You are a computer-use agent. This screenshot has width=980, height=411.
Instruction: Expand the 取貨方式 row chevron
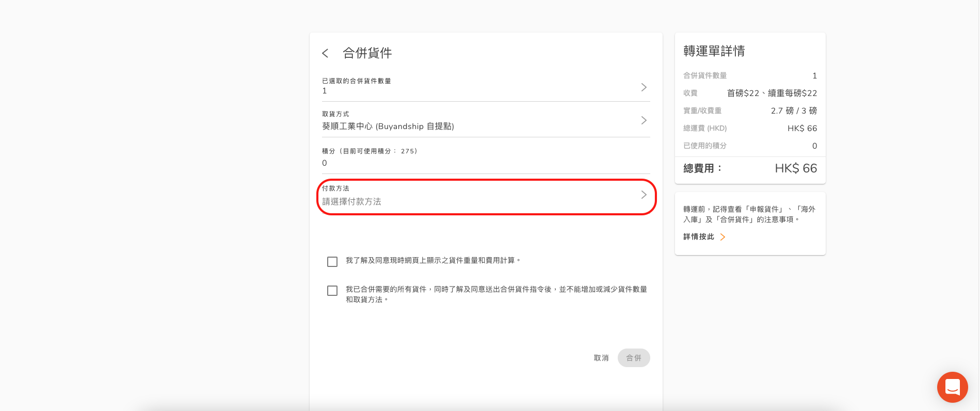point(644,120)
